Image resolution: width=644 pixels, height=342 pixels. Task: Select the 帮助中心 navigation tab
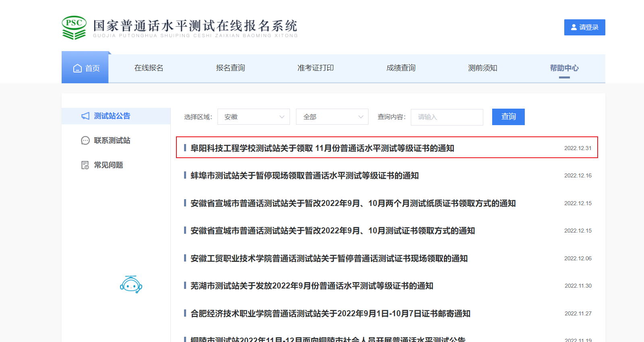click(x=564, y=68)
